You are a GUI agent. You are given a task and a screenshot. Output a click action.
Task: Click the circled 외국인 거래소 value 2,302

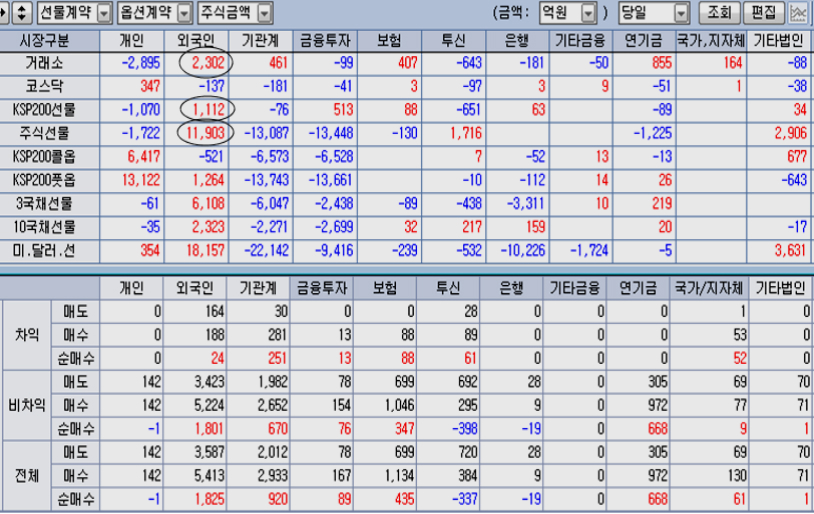pyautogui.click(x=205, y=62)
